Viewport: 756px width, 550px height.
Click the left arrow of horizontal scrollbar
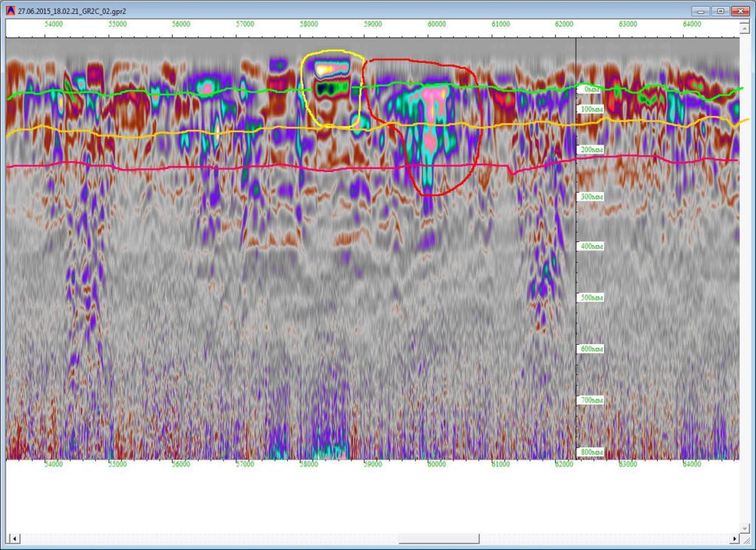point(15,538)
